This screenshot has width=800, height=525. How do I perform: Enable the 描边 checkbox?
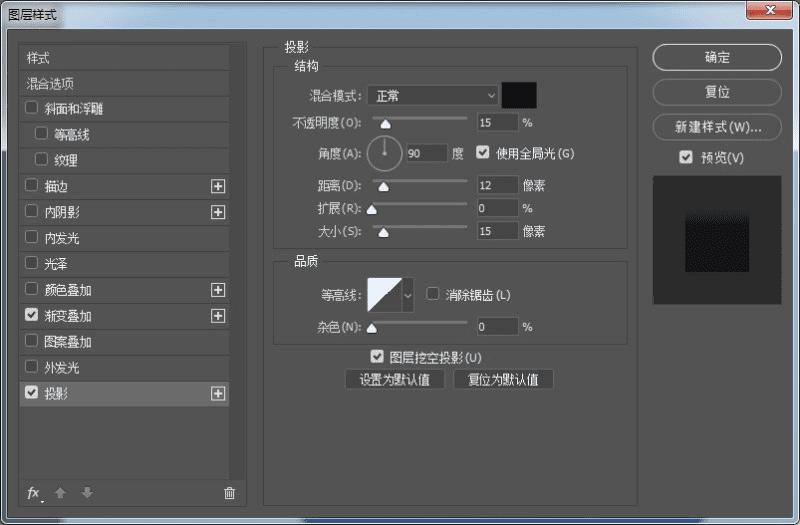pyautogui.click(x=31, y=185)
